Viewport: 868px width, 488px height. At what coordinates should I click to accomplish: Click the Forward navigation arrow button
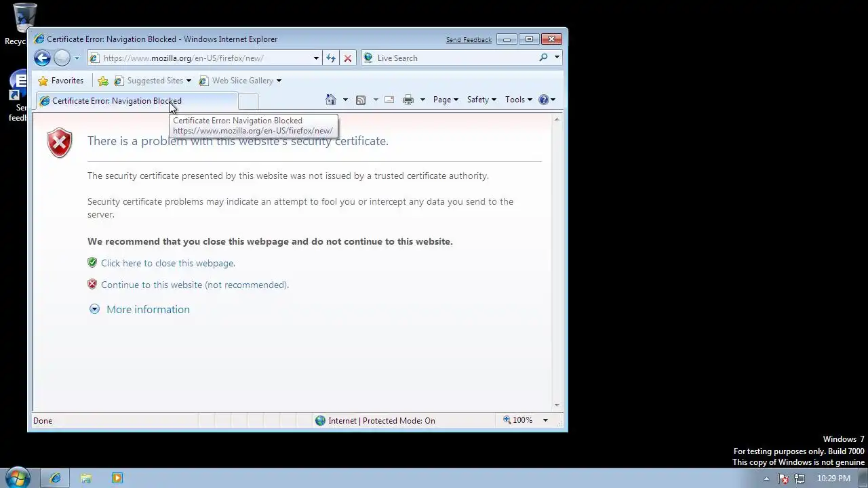tap(62, 58)
